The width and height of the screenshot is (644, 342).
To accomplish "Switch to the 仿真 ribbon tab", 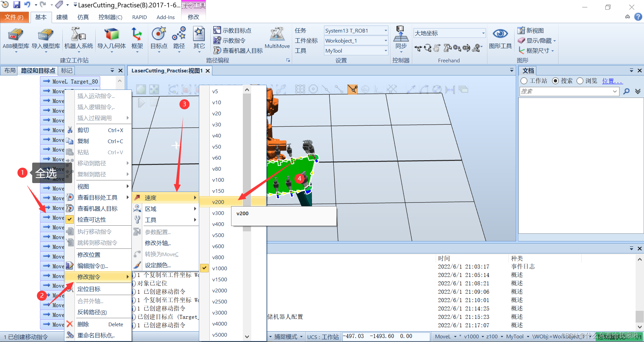I will (x=83, y=17).
